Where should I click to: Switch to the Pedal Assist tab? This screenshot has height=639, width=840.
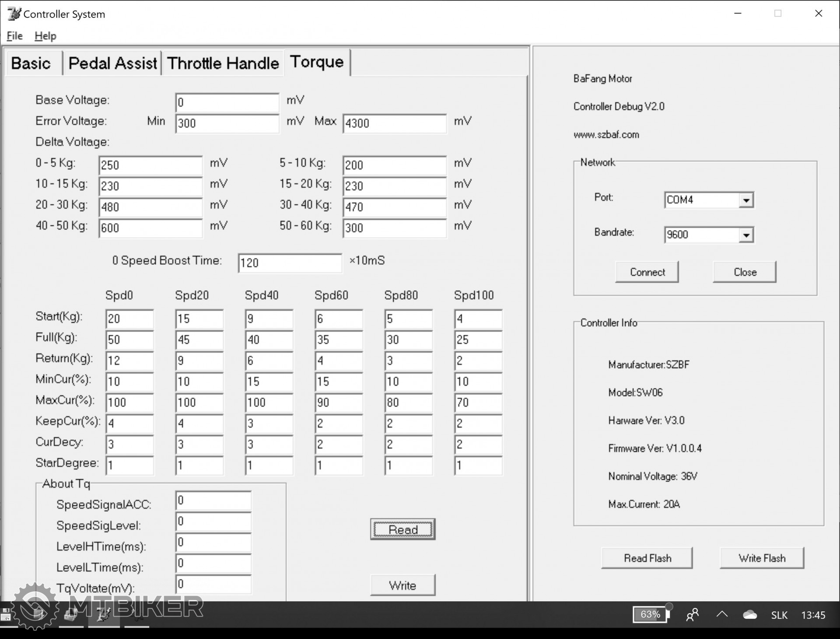tap(112, 63)
